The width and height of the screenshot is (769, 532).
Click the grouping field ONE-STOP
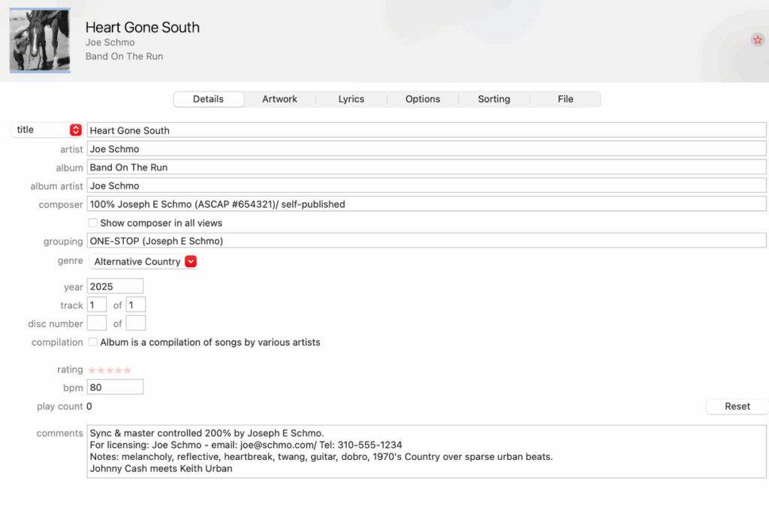[427, 241]
